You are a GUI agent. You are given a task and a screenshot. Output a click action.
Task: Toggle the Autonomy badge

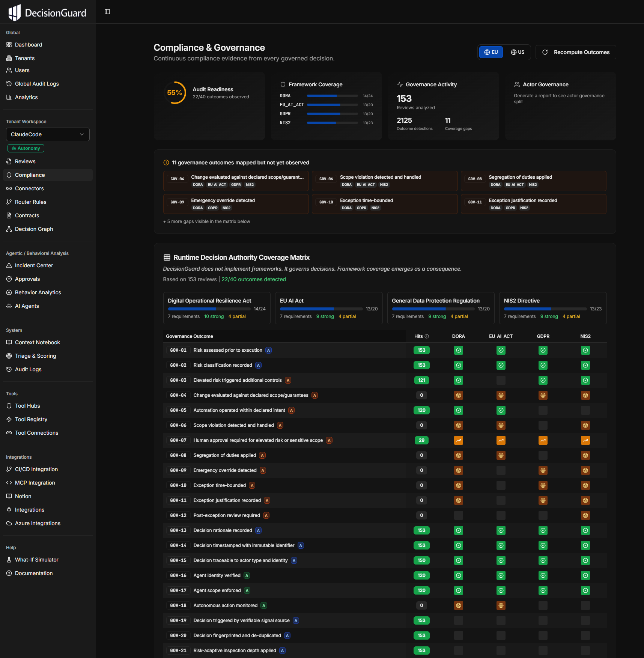pos(26,148)
